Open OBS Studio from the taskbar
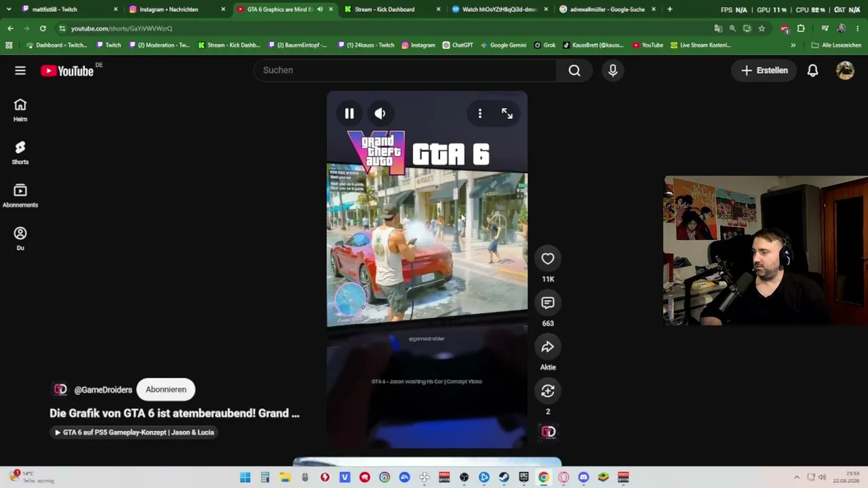The height and width of the screenshot is (488, 868). (464, 477)
